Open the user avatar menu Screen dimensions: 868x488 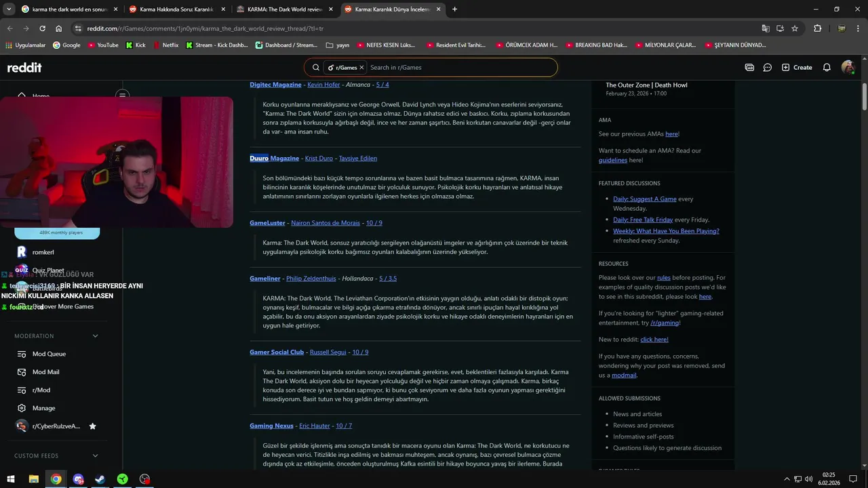point(848,67)
